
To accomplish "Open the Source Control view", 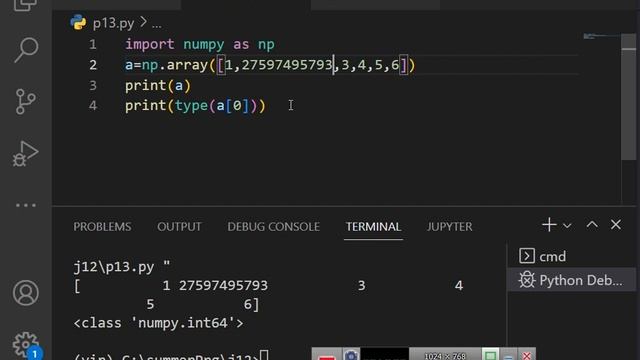I will click(x=25, y=102).
